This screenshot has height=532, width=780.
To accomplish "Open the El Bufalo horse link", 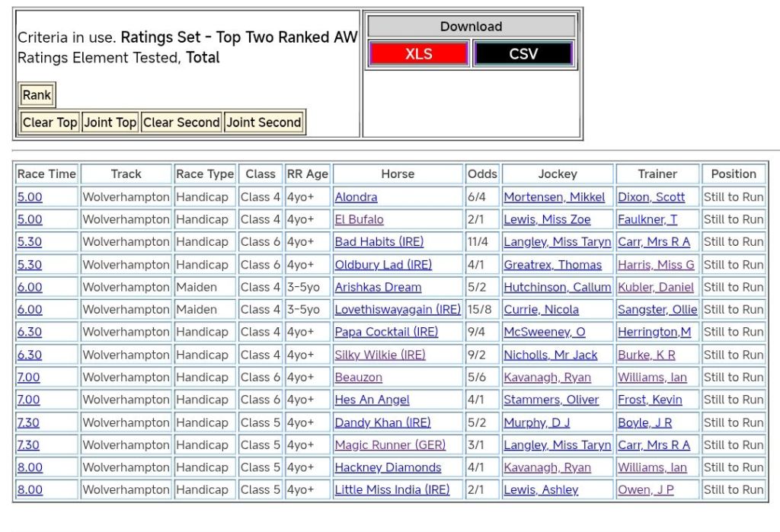I will coord(359,219).
